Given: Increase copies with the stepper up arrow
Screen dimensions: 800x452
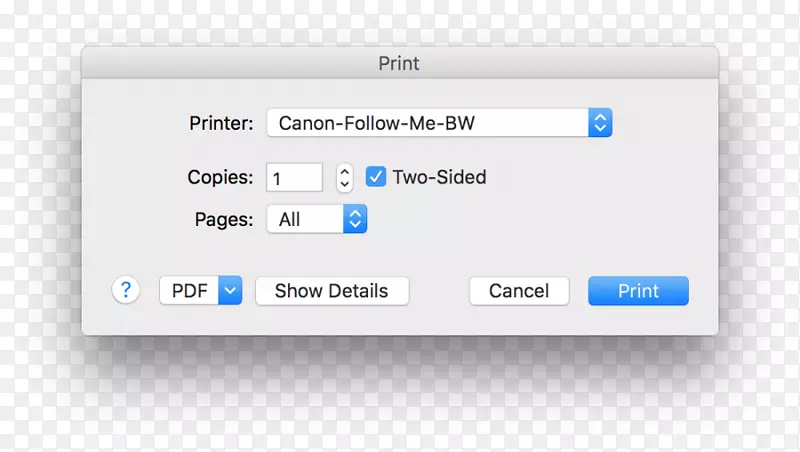Looking at the screenshot, I should pos(345,171).
